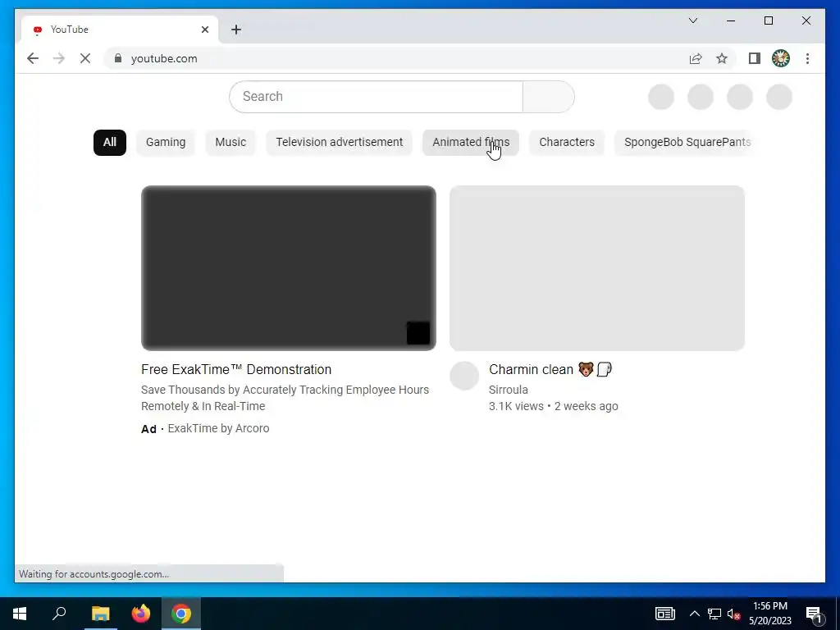840x630 pixels.
Task: Open the taskbar clock showing 1:56 PM
Action: point(769,614)
